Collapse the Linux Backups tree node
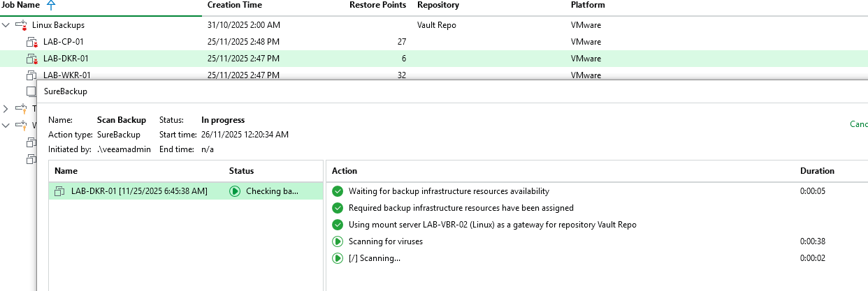Screen dimensions: 868x291 point(6,25)
